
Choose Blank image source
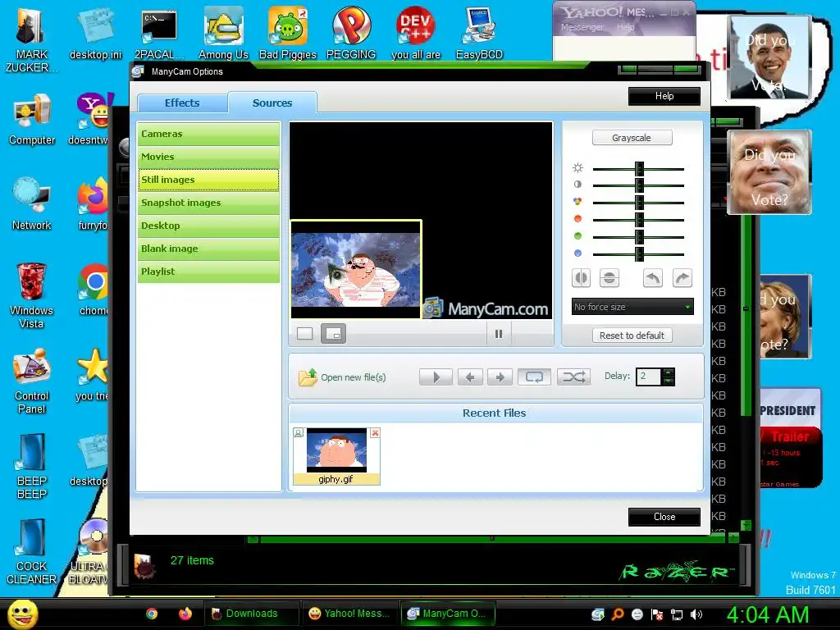208,249
